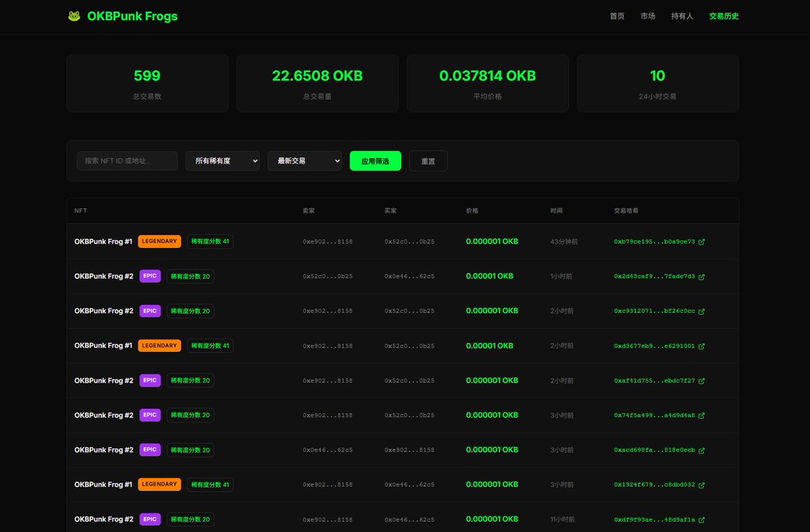Click the 0.037814 OKB 平均价格 stat card
The height and width of the screenshot is (532, 810).
pyautogui.click(x=487, y=83)
